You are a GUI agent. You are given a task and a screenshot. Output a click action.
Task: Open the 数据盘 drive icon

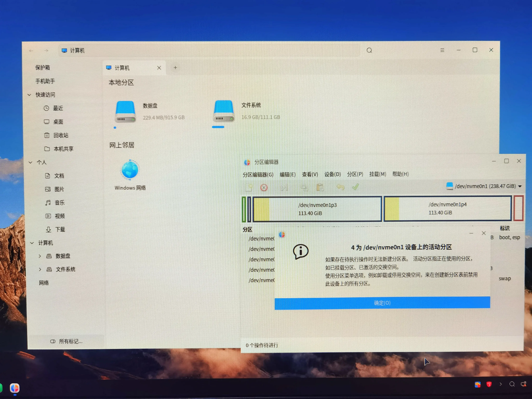point(125,112)
